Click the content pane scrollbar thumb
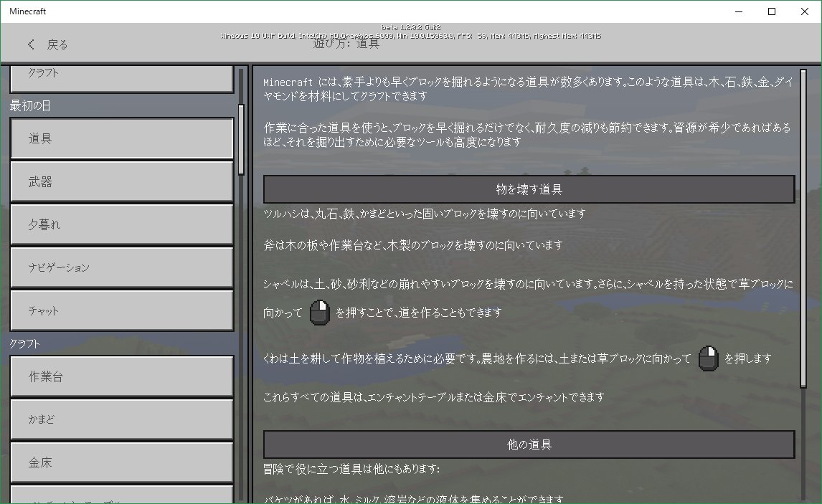Viewport: 822px width, 504px height. point(803,229)
